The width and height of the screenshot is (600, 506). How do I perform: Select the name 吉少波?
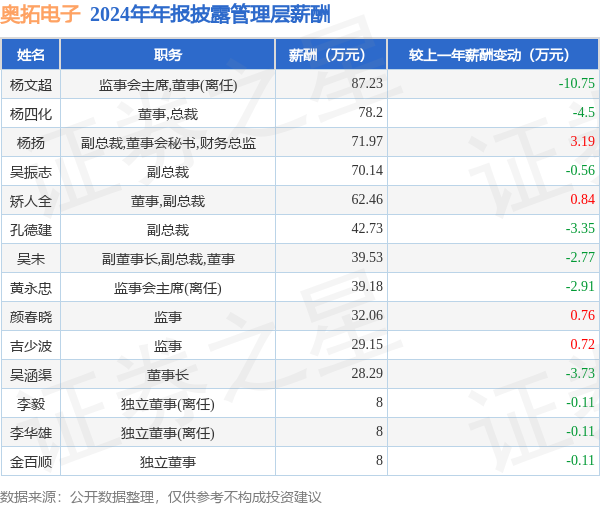[31, 346]
